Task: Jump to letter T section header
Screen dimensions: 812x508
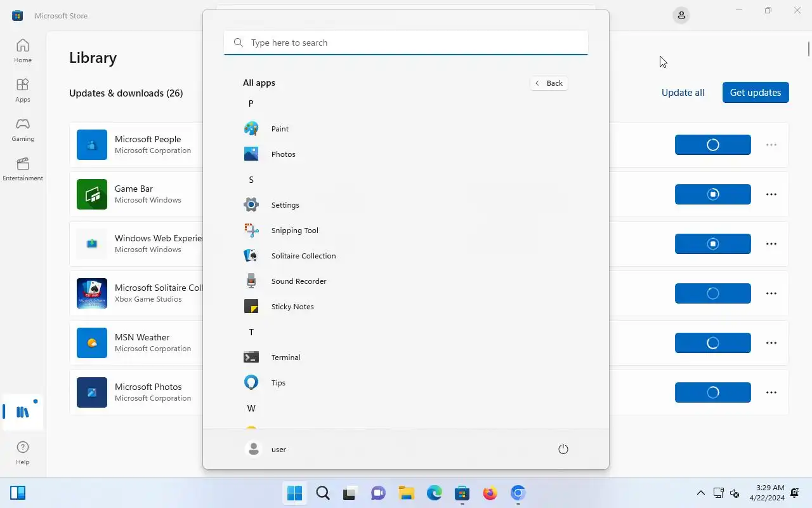Action: [x=251, y=332]
